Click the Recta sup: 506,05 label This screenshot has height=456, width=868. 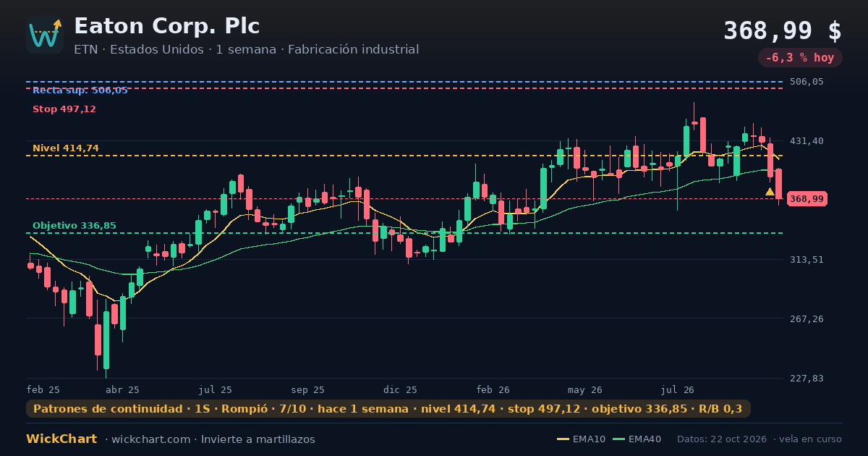tap(80, 90)
